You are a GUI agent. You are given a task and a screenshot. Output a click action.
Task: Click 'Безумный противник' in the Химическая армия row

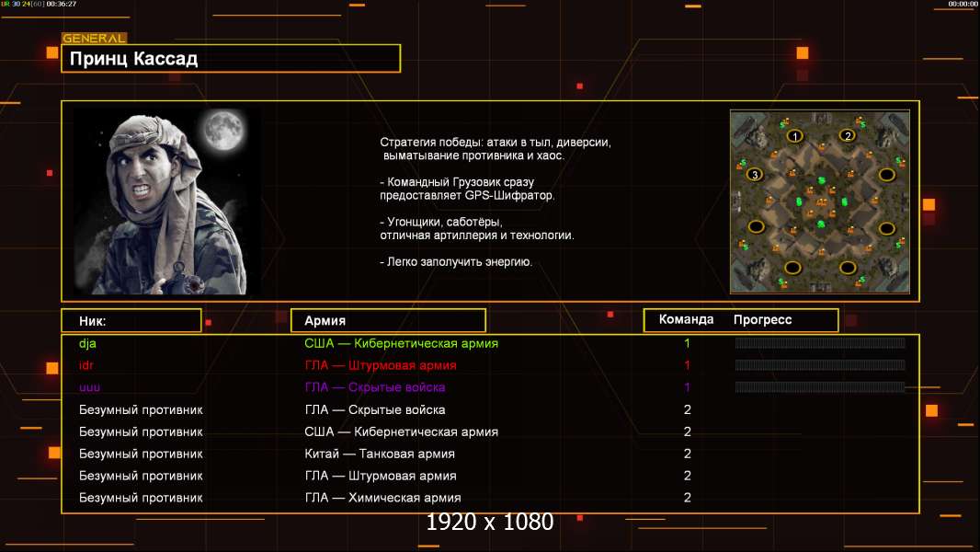(141, 499)
